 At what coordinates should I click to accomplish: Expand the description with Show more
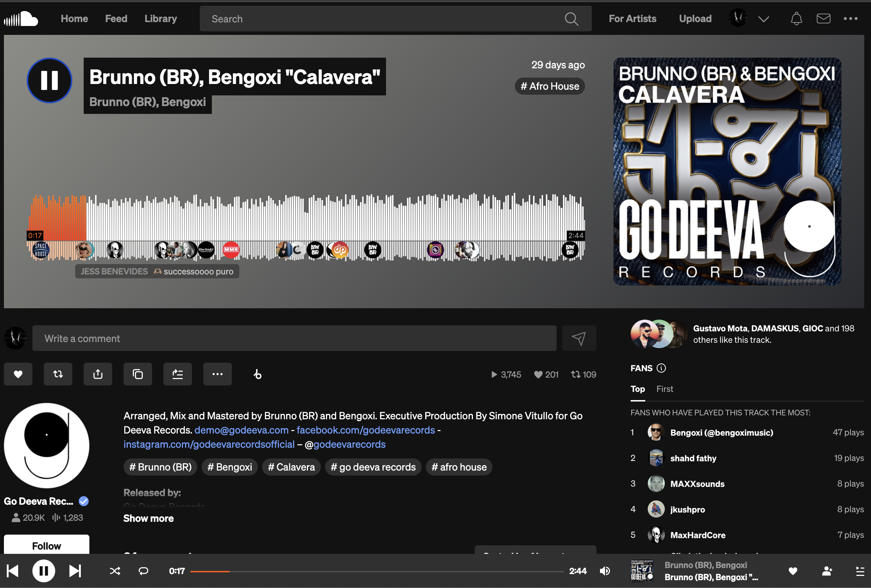click(x=148, y=518)
